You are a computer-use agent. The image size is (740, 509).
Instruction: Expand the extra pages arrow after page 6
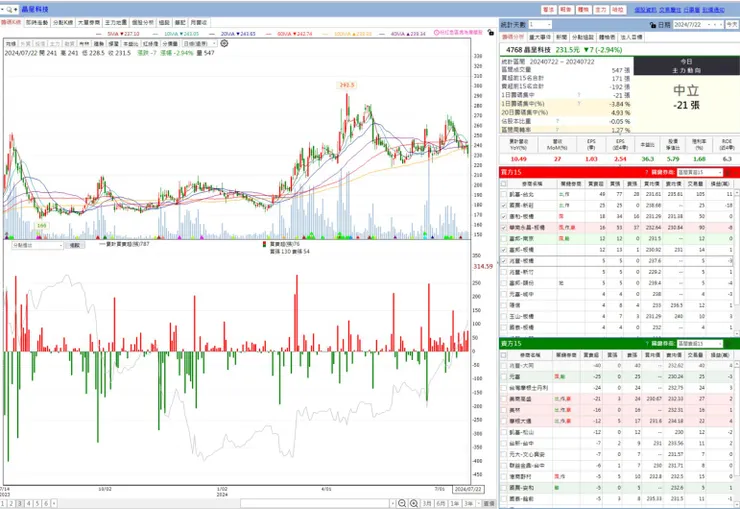pyautogui.click(x=54, y=503)
